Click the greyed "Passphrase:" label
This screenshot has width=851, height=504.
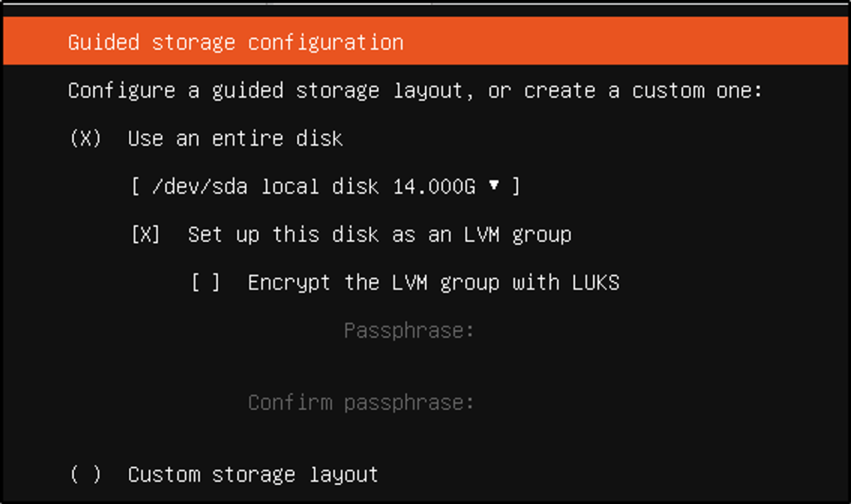click(x=408, y=331)
